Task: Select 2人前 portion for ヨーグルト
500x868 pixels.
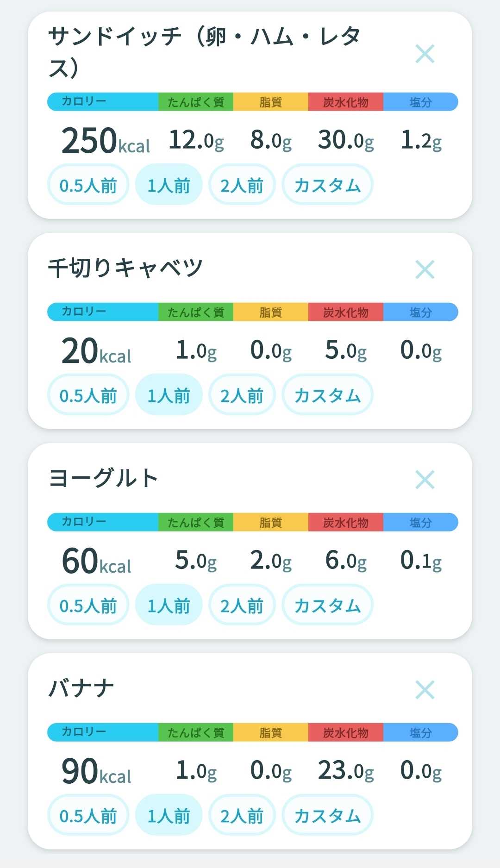Action: (x=242, y=605)
